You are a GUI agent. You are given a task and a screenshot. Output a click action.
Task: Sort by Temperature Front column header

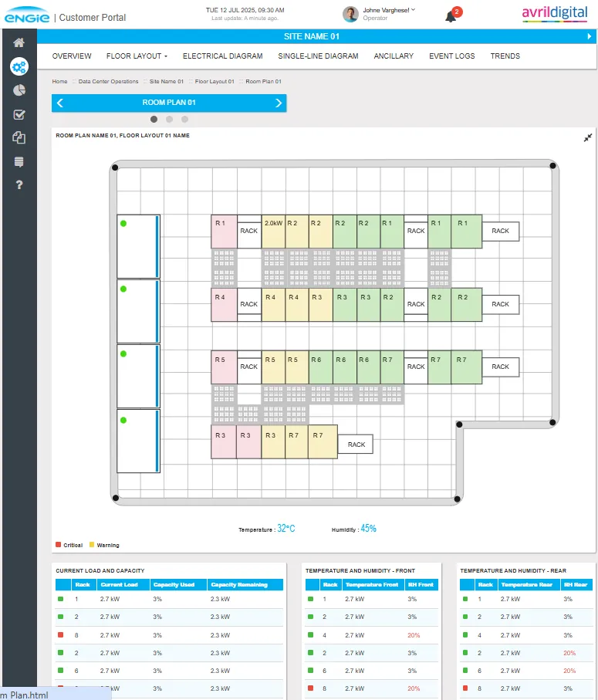coord(373,585)
